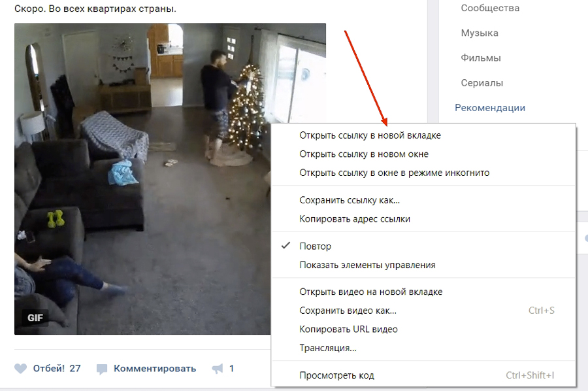Open link in incognito window option
Screen dimensions: 588x391
(423, 173)
